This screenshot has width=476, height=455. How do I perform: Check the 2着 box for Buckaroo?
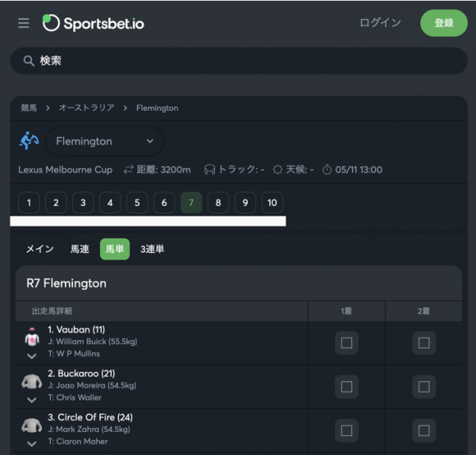click(424, 387)
